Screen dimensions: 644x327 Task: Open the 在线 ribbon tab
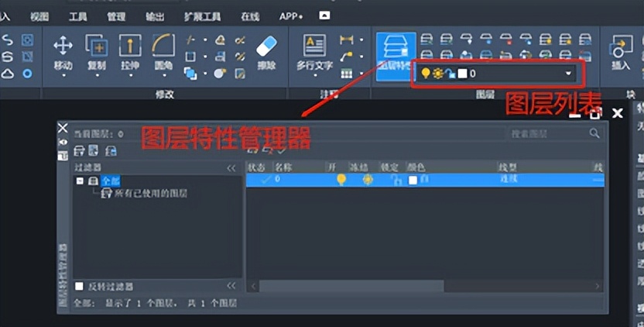250,16
